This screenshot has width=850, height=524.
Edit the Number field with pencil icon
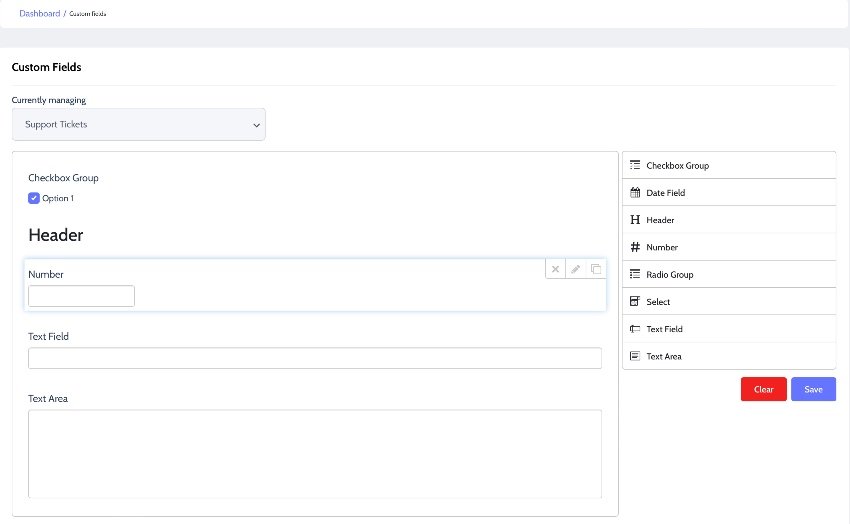[575, 269]
